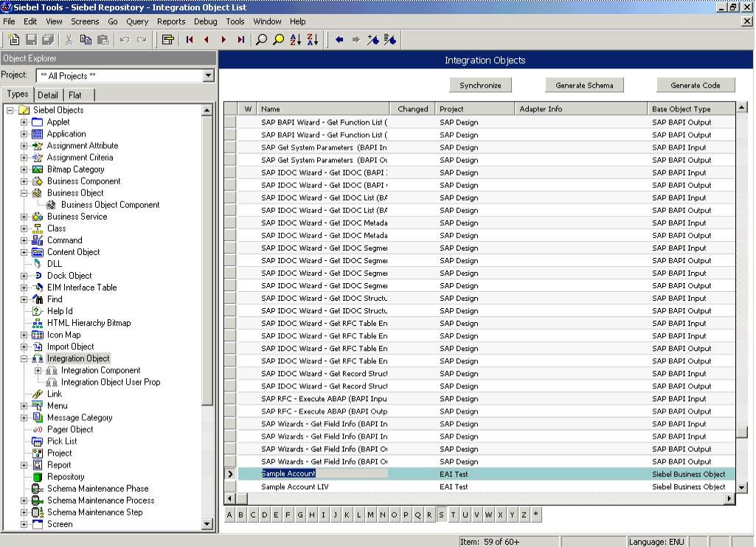The width and height of the screenshot is (756, 547).
Task: Open the Project dropdown showing All Projects
Action: click(x=207, y=74)
